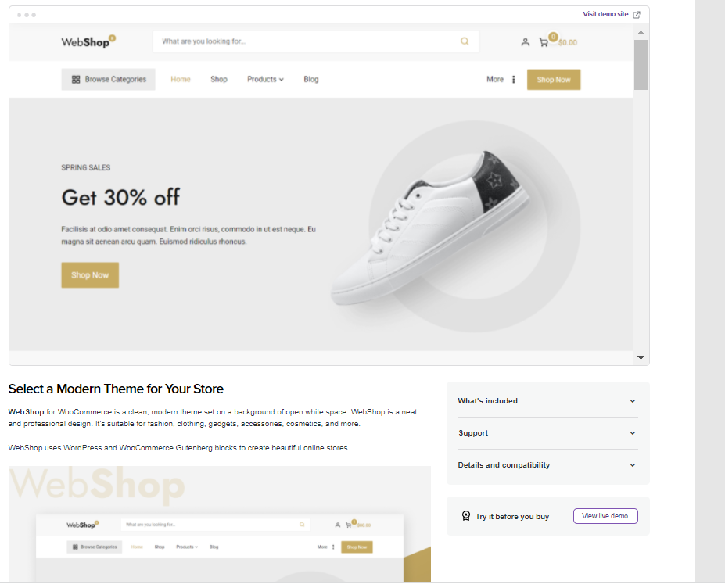
Task: Open the user account icon
Action: coord(526,42)
